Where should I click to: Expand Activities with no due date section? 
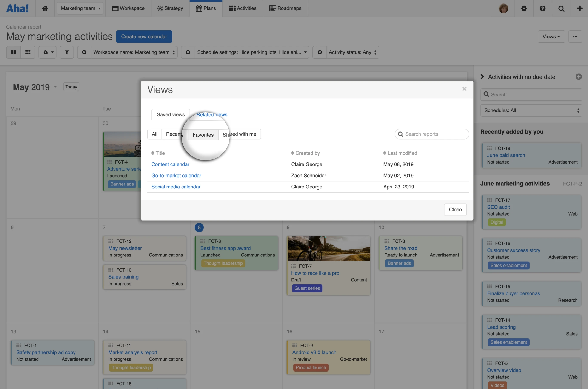[482, 77]
